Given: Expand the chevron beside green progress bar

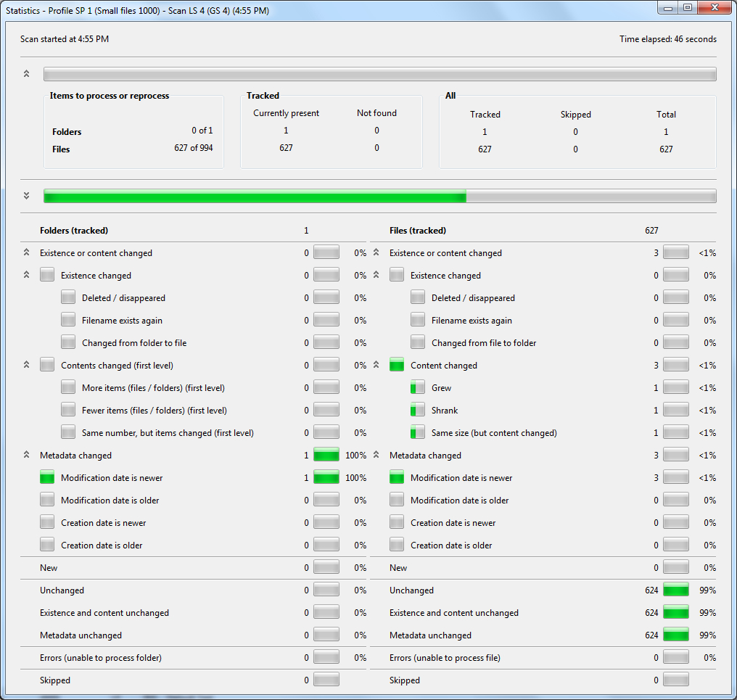Looking at the screenshot, I should (x=27, y=196).
